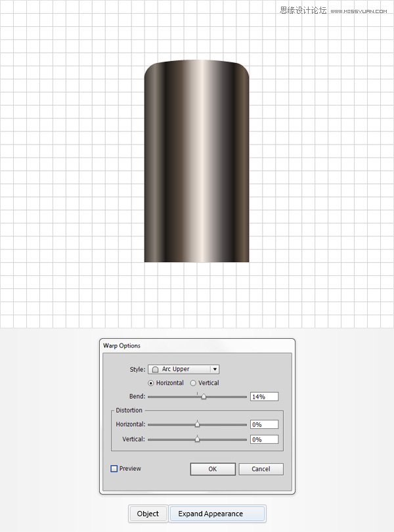Screen dimensions: 394x532
Task: Enable the Preview checkbox
Action: 114,469
